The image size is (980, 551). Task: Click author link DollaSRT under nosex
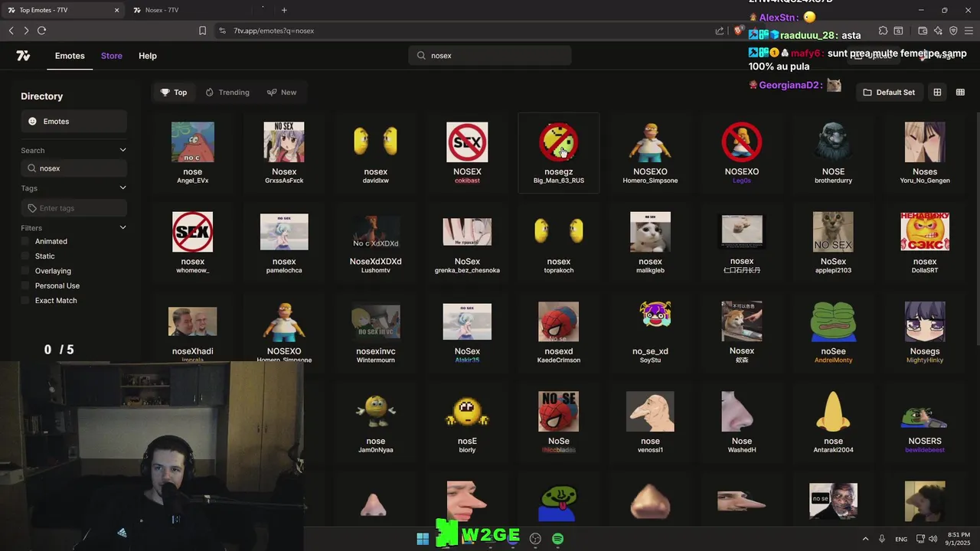pyautogui.click(x=925, y=270)
